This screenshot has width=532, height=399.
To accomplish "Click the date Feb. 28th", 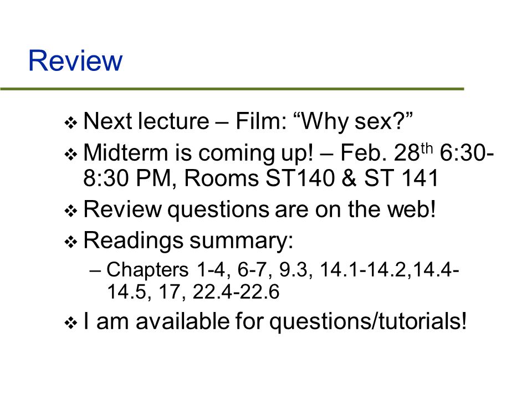I will tap(386, 152).
